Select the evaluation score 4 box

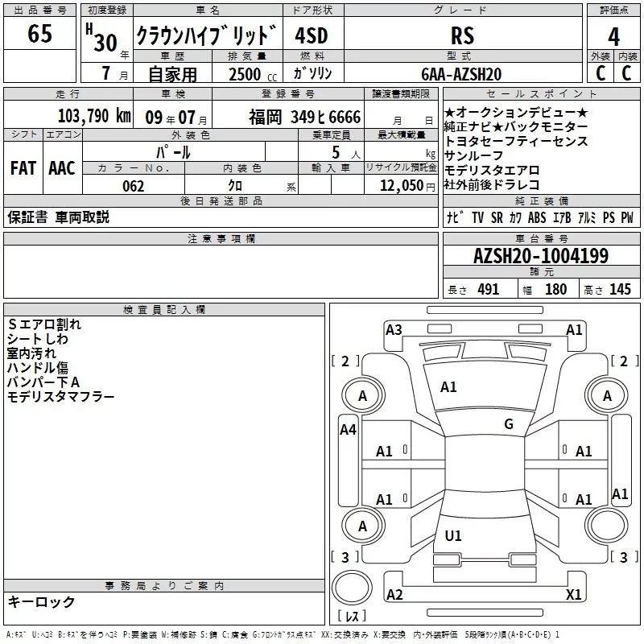613,36
